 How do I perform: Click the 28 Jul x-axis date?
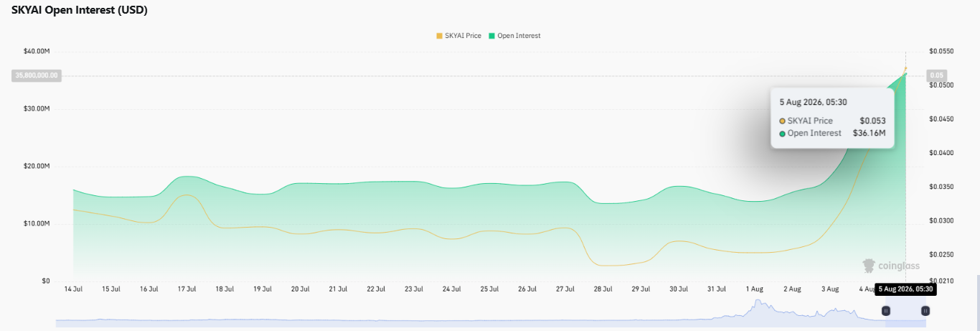(x=603, y=289)
